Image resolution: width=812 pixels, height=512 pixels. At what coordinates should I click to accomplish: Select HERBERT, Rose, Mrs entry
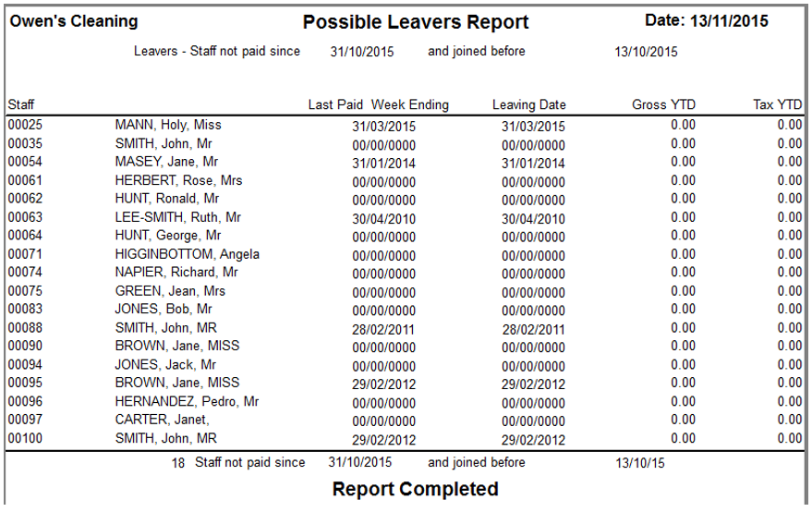[178, 180]
